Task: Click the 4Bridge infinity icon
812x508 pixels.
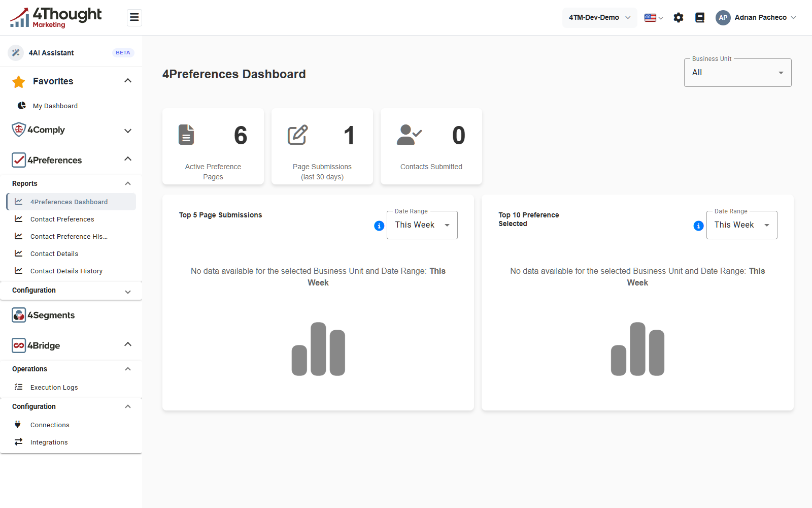Action: pos(19,345)
